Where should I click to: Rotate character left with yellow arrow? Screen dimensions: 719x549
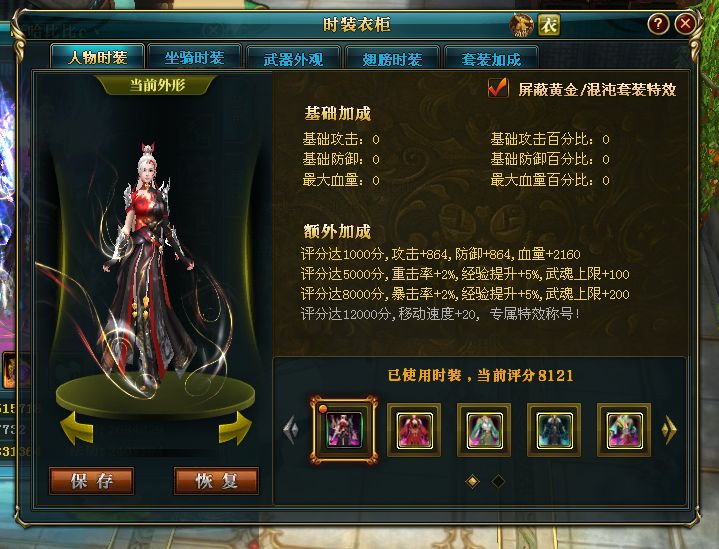click(x=77, y=428)
